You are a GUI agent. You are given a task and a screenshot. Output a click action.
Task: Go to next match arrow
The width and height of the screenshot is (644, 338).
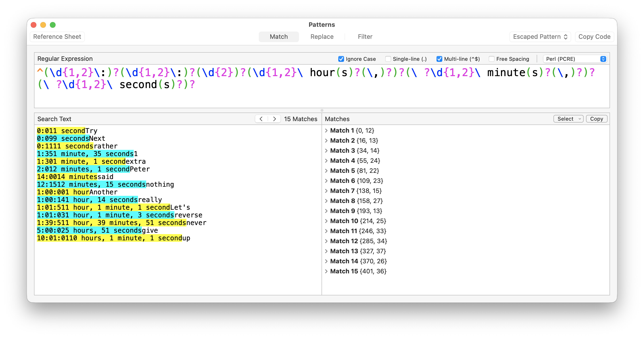[x=274, y=119]
